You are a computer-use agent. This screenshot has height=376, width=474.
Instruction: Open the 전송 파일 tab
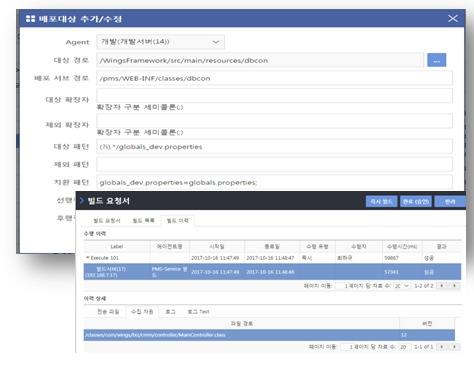pyautogui.click(x=108, y=312)
